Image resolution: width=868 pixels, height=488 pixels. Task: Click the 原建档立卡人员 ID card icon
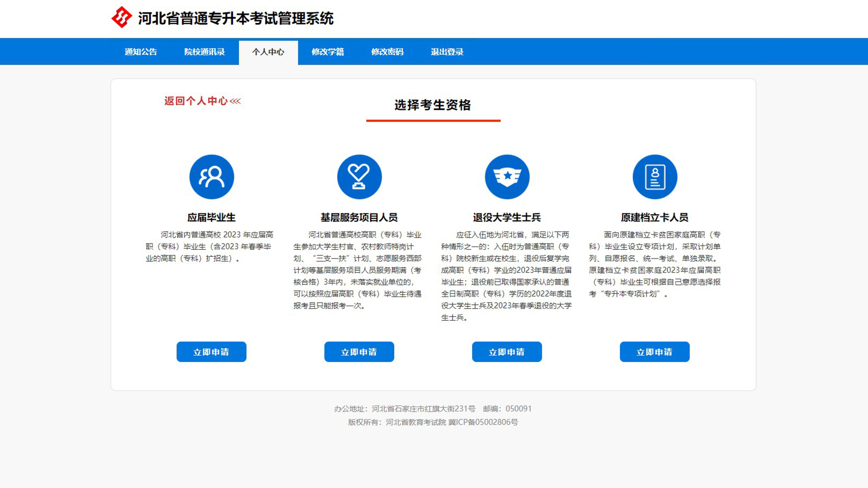pyautogui.click(x=655, y=177)
